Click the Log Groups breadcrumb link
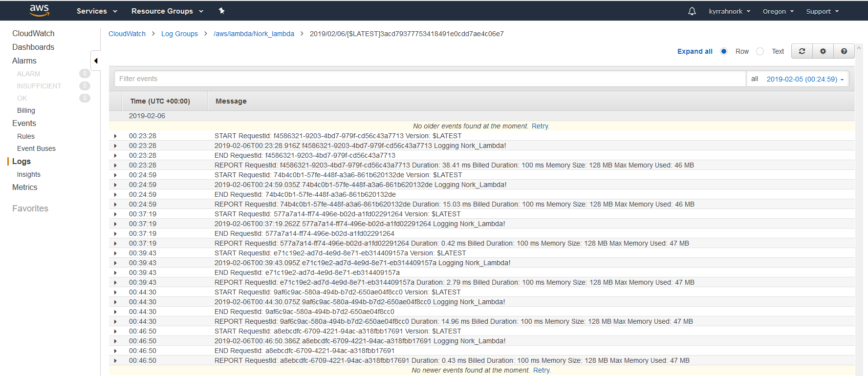868x376 pixels. tap(179, 34)
